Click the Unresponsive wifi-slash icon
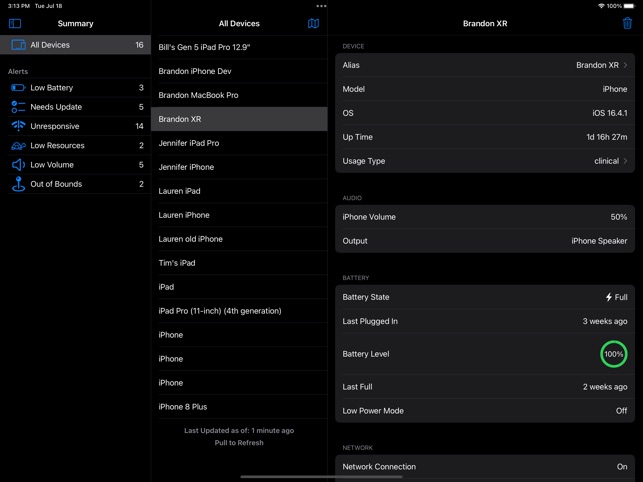Image resolution: width=643 pixels, height=482 pixels. (x=18, y=126)
